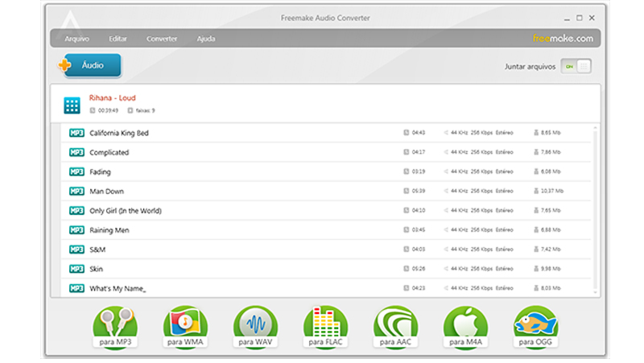This screenshot has width=644, height=363.
Task: Close the Freemake Audio Converter window
Action: point(592,18)
